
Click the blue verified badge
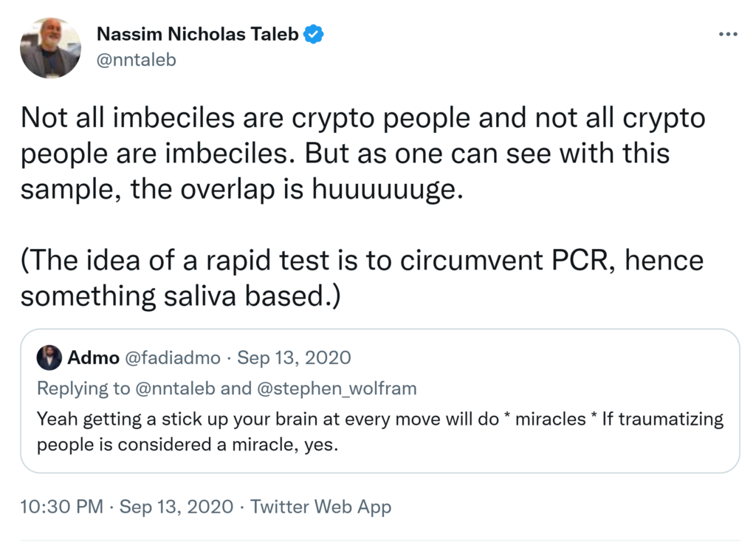315,34
